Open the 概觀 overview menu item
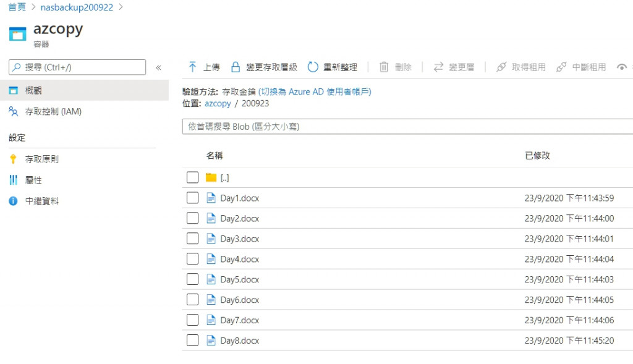 pos(84,90)
